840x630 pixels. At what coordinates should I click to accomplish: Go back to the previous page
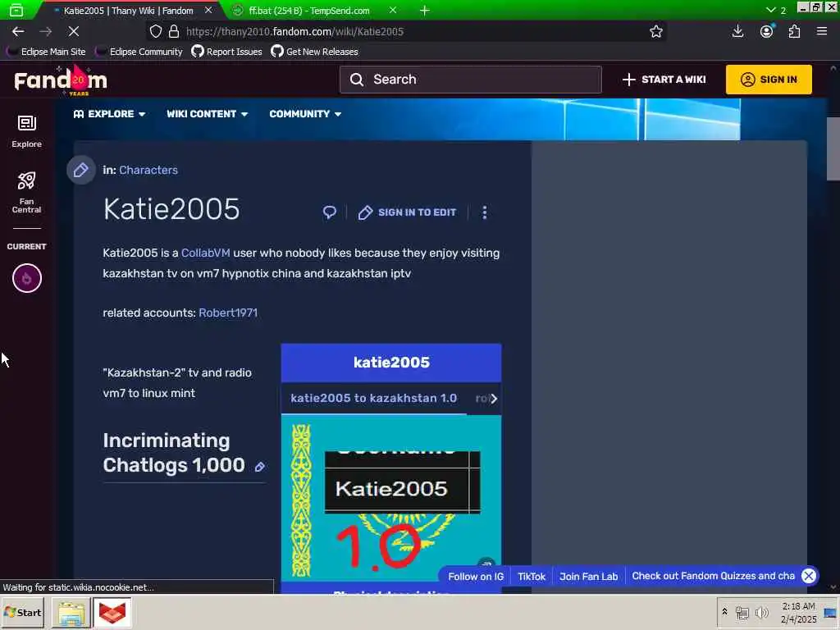pyautogui.click(x=18, y=32)
